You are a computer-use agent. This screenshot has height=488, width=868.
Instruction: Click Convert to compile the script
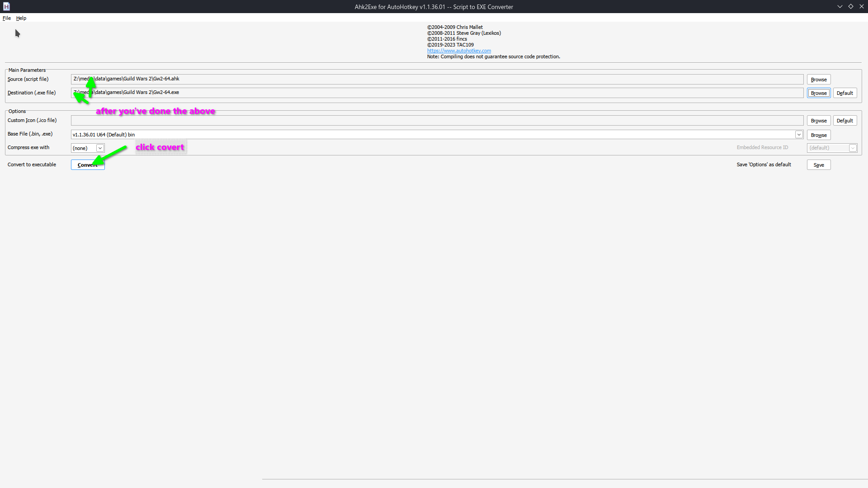(87, 164)
